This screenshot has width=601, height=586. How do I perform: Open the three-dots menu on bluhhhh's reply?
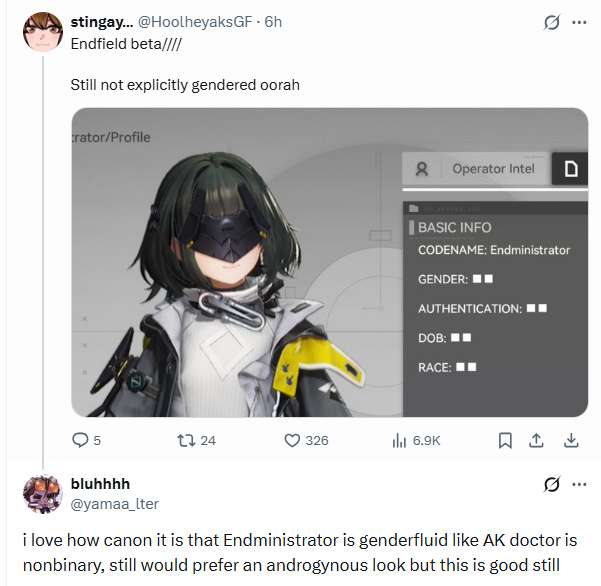[x=579, y=484]
